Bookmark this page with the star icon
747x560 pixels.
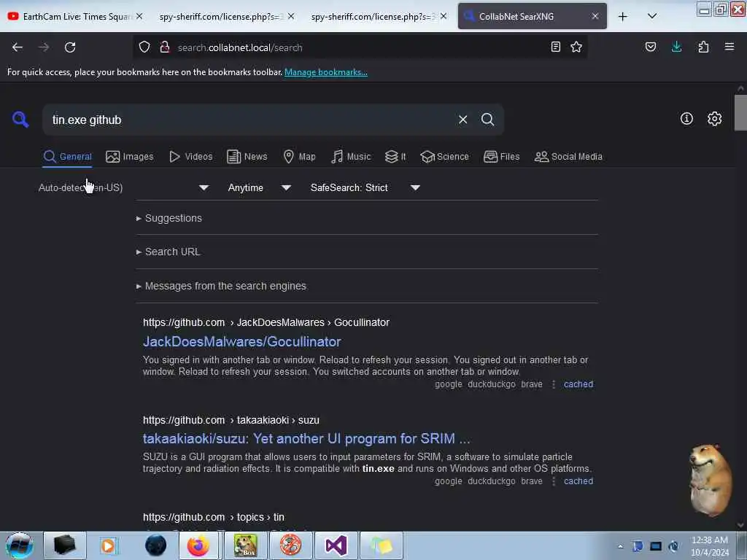(576, 47)
